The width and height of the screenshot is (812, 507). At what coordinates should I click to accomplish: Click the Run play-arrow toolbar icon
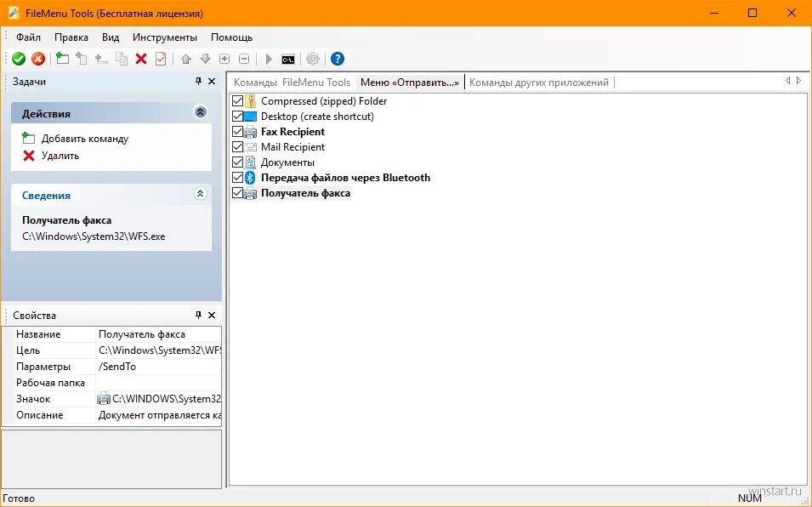coord(269,59)
